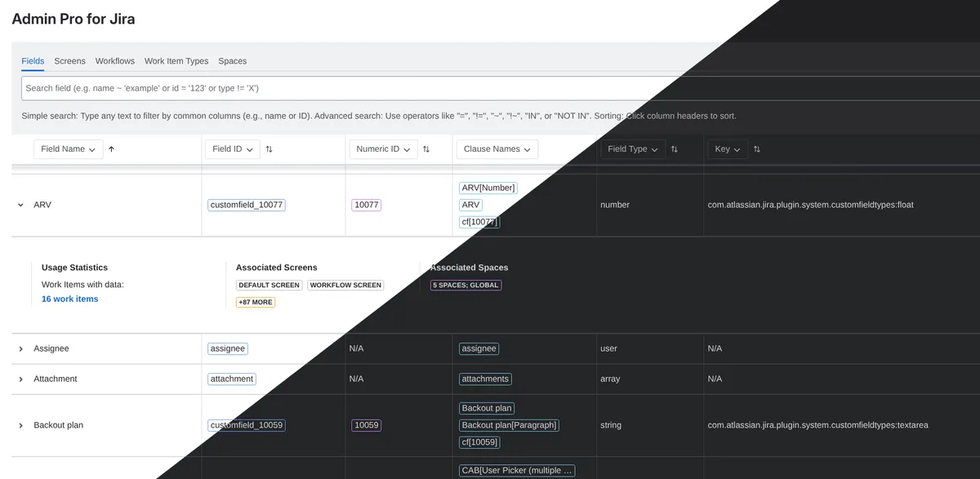Expand the Attachment row
The width and height of the screenshot is (980, 479).
tap(20, 379)
